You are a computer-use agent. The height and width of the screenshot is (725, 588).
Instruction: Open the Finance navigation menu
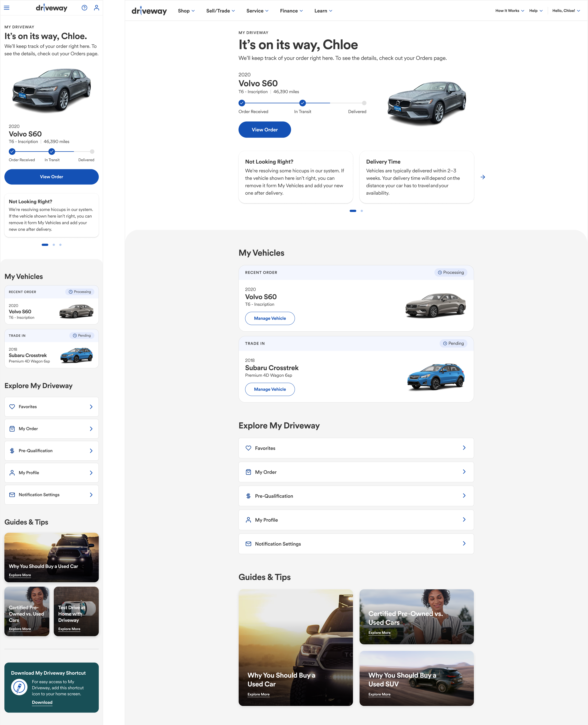coord(291,11)
